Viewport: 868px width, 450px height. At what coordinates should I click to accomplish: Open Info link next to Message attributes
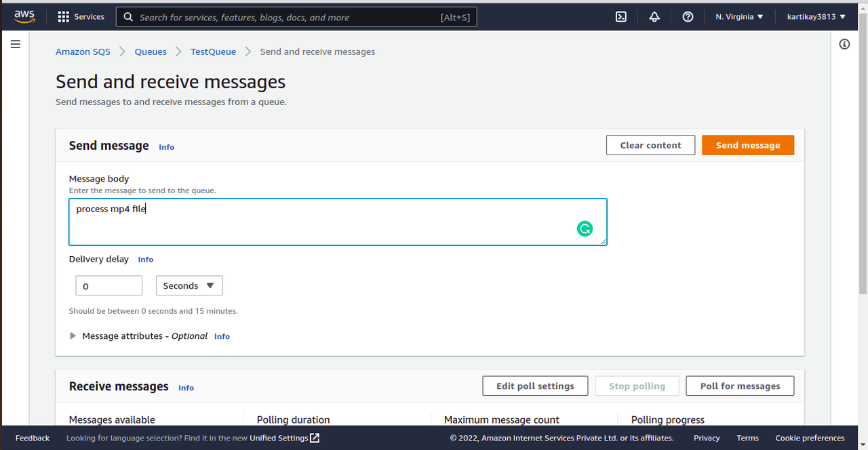[x=222, y=336]
